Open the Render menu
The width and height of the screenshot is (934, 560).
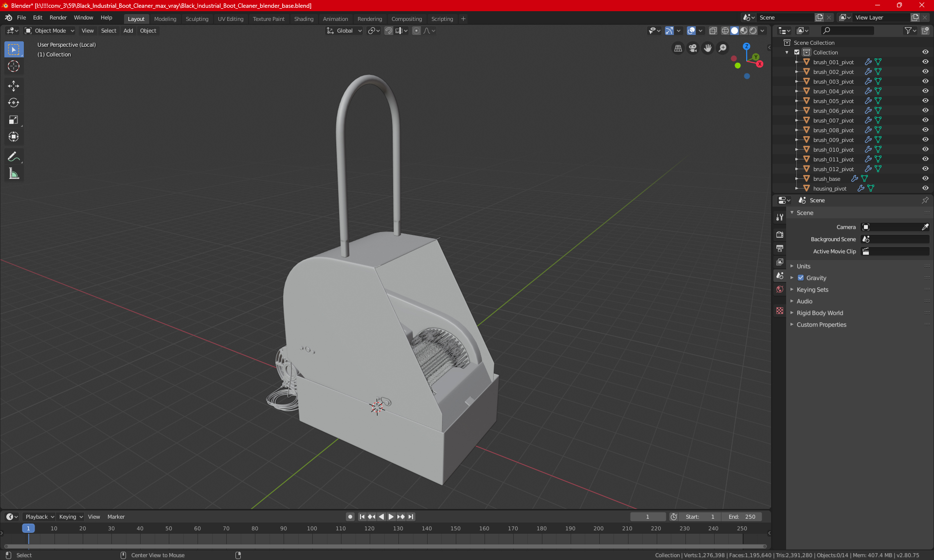click(x=58, y=17)
